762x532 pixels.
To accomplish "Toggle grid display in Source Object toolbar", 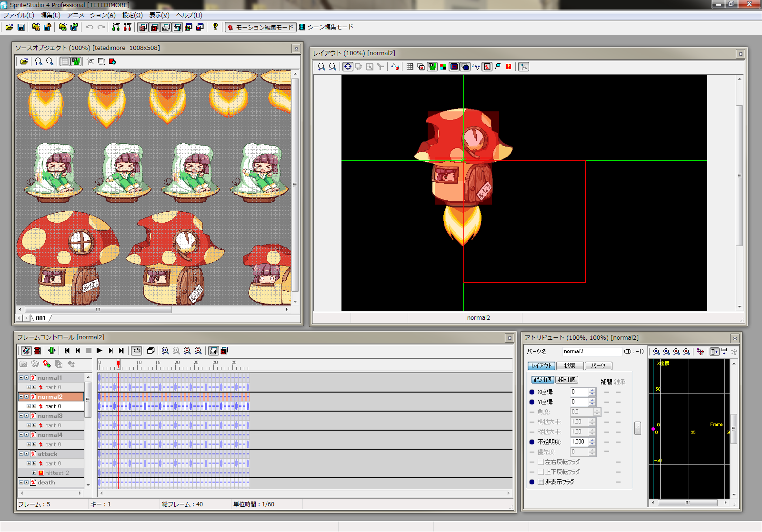I will click(65, 61).
